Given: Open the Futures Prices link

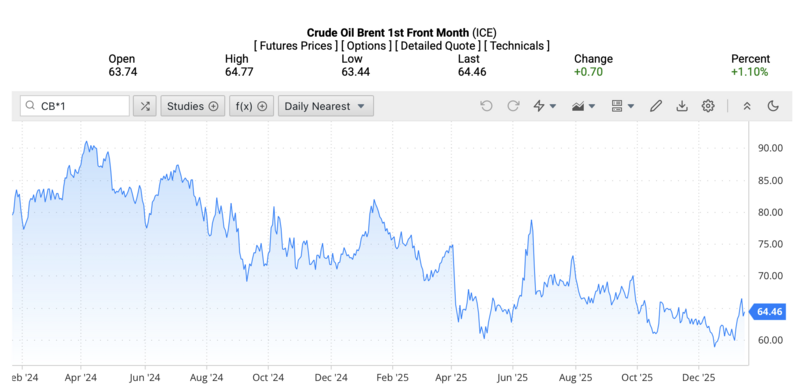Looking at the screenshot, I should [295, 46].
